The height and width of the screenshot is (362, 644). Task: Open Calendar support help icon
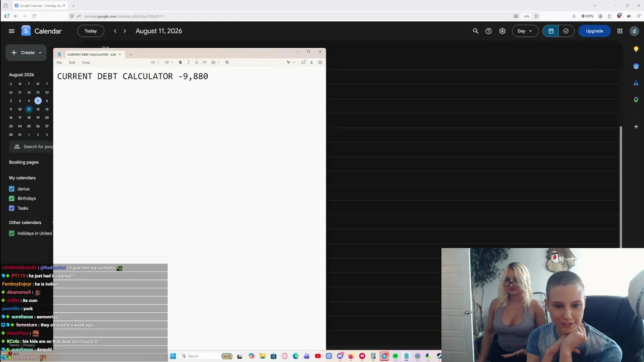click(x=489, y=31)
